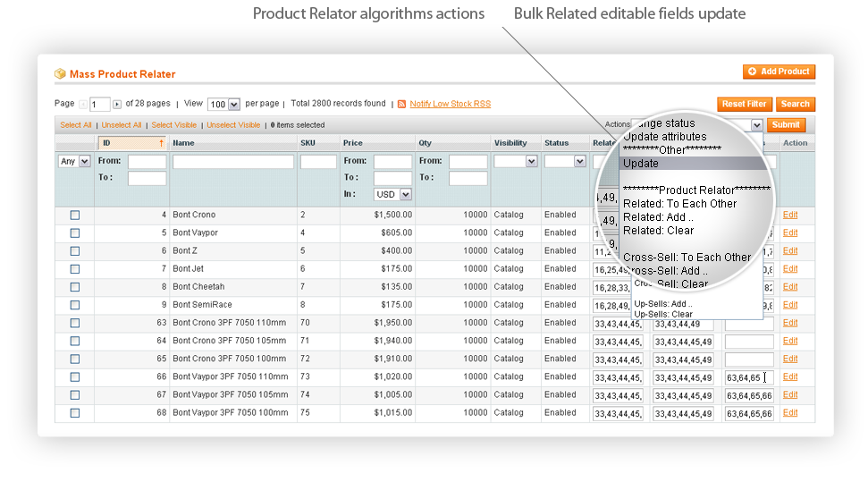The height and width of the screenshot is (482, 868).
Task: Select the Bont Z row checkbox
Action: 75,251
